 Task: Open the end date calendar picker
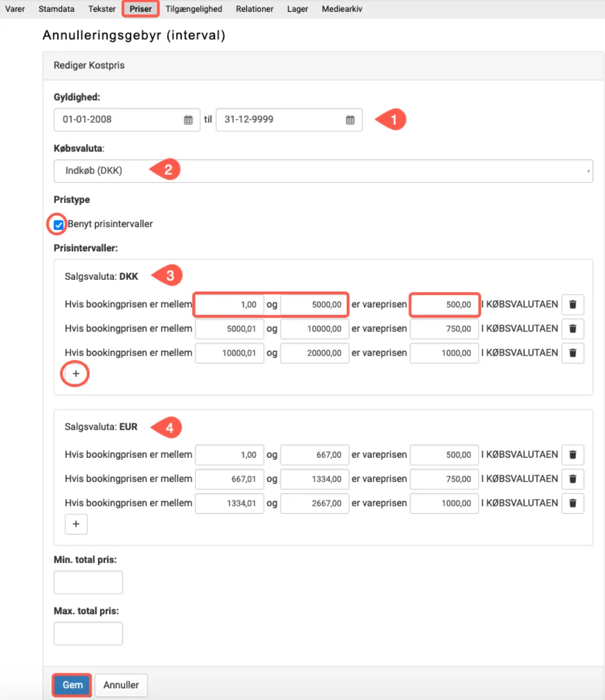(x=350, y=120)
